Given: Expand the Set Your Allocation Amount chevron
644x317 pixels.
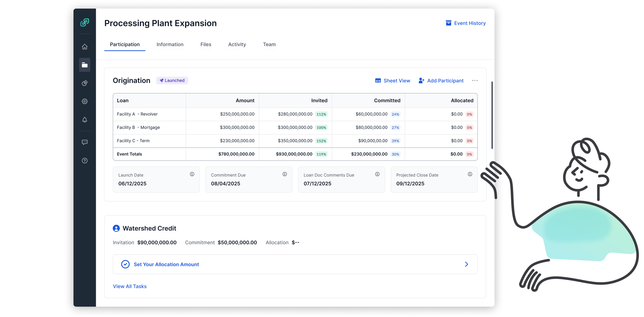Looking at the screenshot, I should point(466,264).
